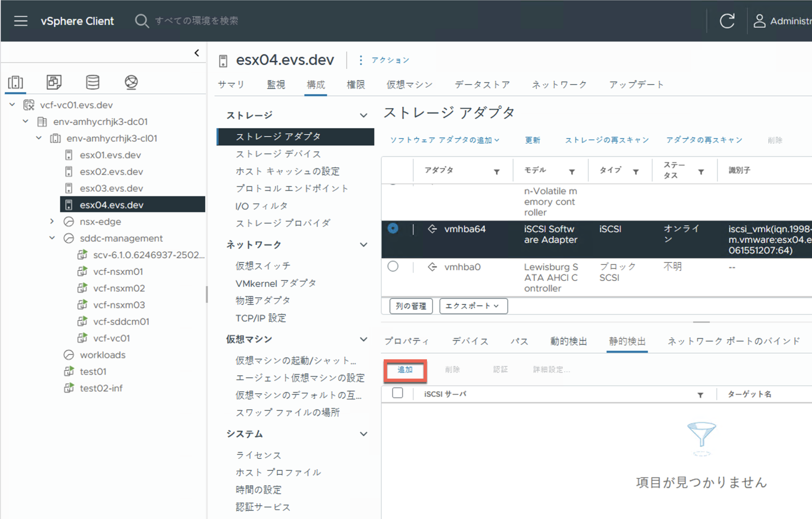Click the refresh icon in top bar
Image resolution: width=812 pixels, height=519 pixels.
coord(727,21)
